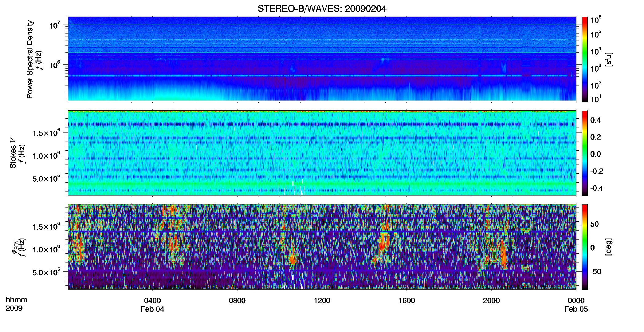Click the Stokes V panel color bar
Screen dimensions: 644x332
point(585,153)
